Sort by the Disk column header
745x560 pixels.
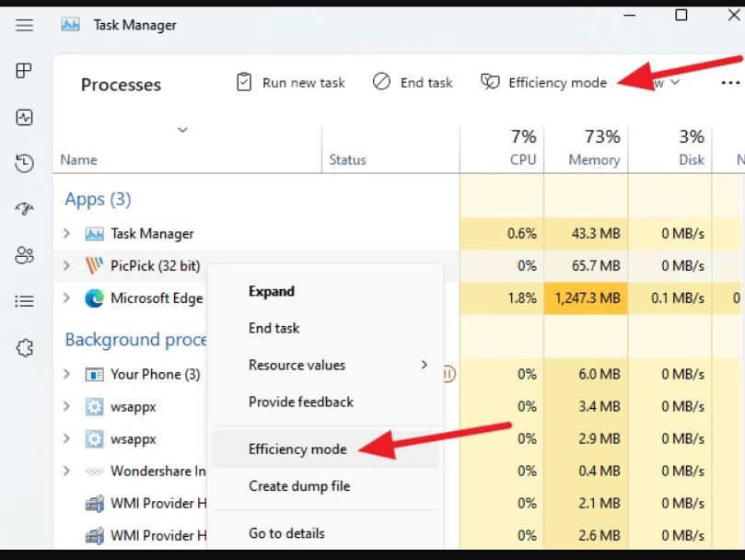692,159
